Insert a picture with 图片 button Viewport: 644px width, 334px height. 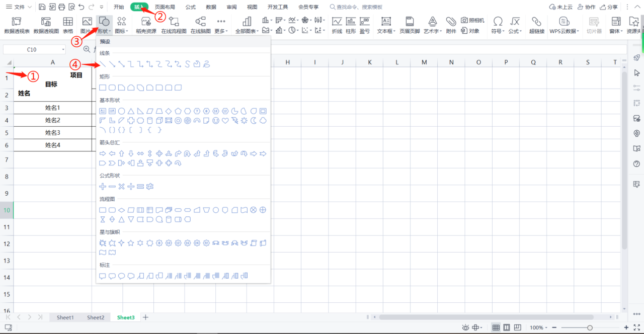coord(87,25)
